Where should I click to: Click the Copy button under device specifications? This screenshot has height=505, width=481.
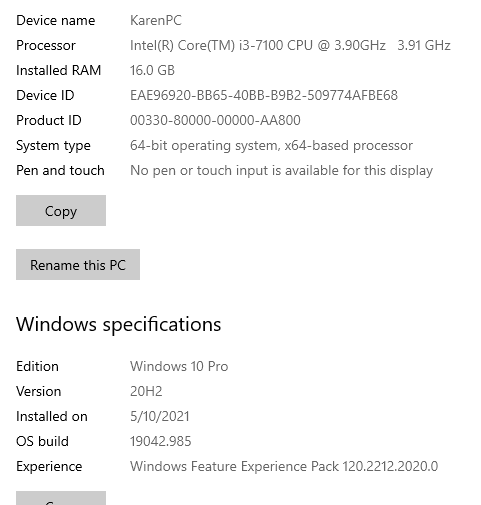[x=61, y=210]
